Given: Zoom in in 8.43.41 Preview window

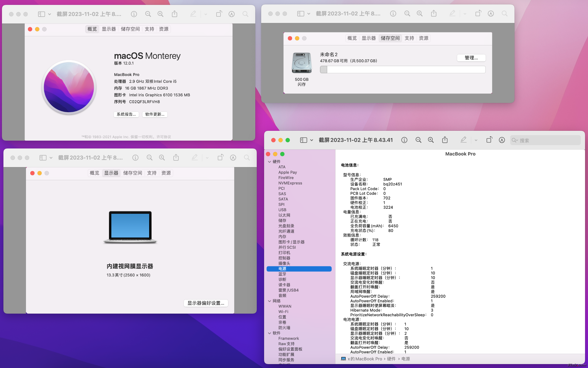Looking at the screenshot, I should point(431,140).
